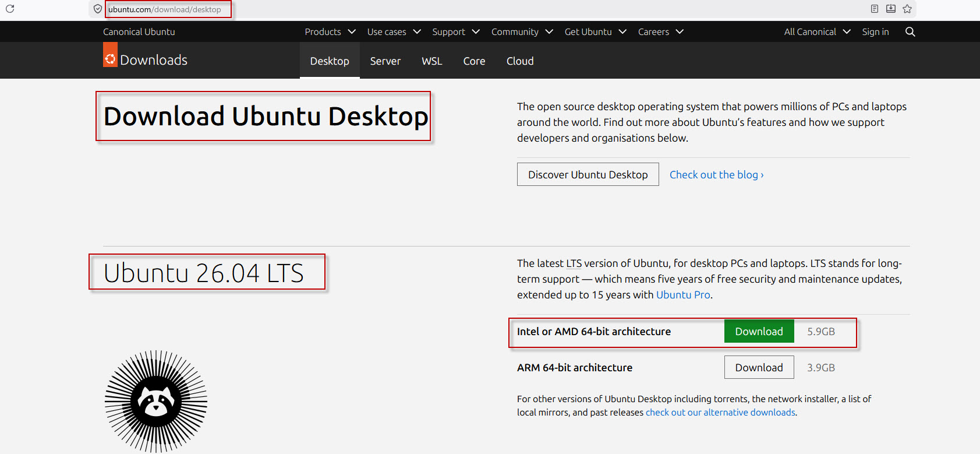The image size is (980, 454).
Task: Open the All Canonical dropdown
Action: tap(818, 32)
